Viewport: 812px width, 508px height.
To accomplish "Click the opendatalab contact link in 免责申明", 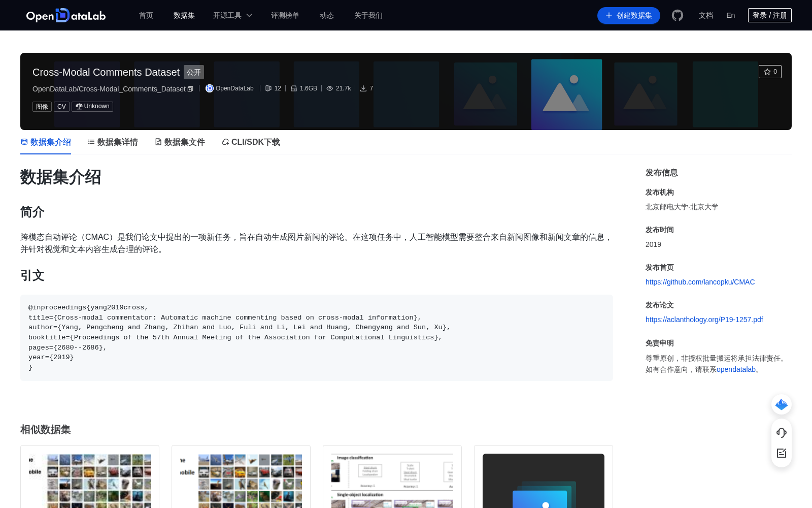I will point(736,369).
